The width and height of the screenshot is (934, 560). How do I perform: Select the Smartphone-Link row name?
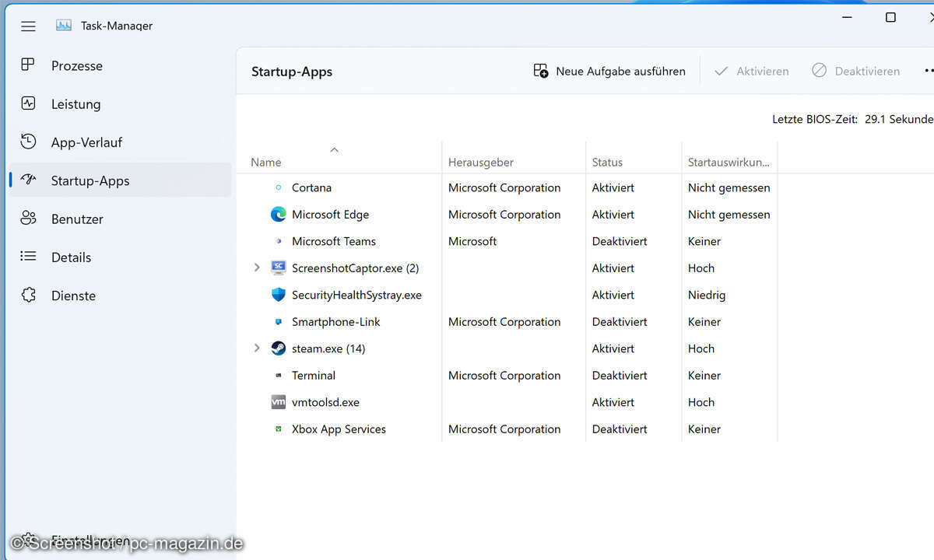click(336, 321)
